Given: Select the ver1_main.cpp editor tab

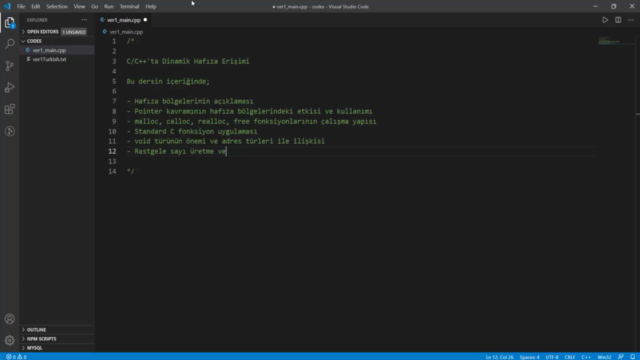Looking at the screenshot, I should point(124,20).
